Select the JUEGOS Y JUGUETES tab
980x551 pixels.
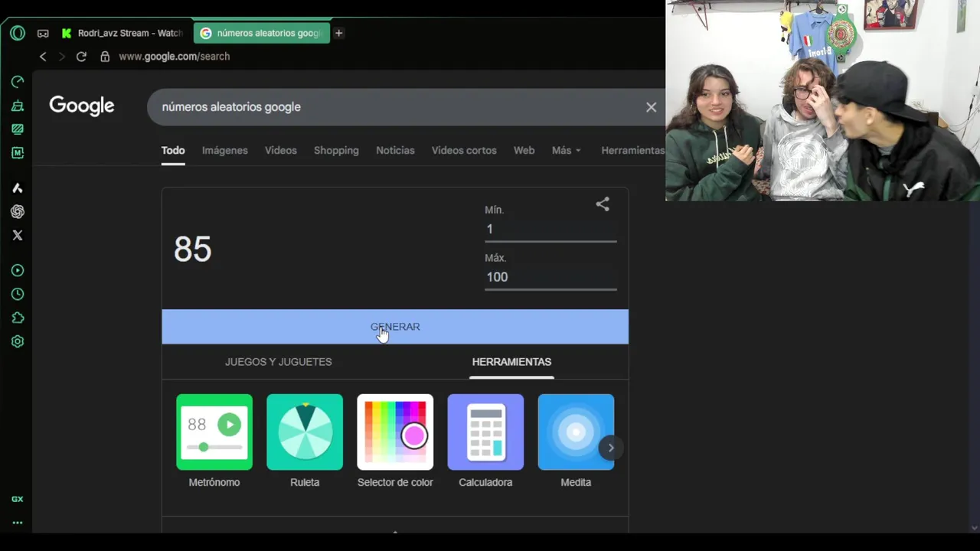(x=279, y=362)
